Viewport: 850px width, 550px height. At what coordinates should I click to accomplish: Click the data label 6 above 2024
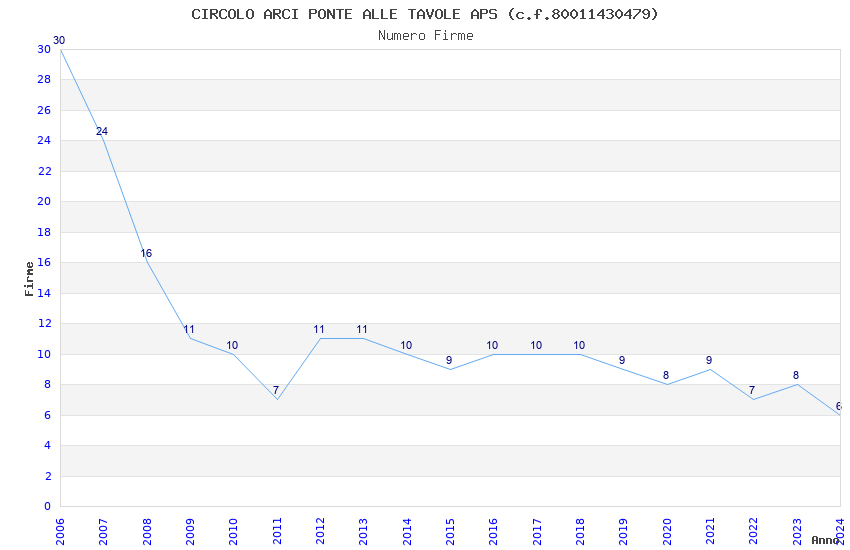(838, 406)
